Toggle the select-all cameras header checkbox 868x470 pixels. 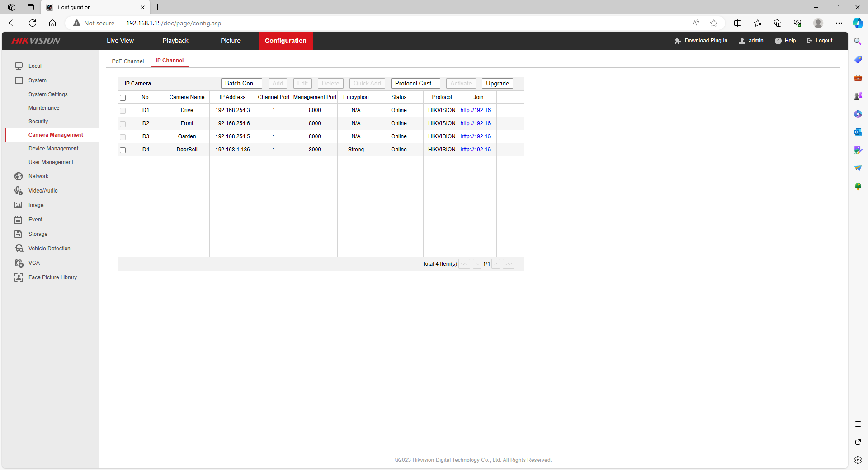(123, 98)
